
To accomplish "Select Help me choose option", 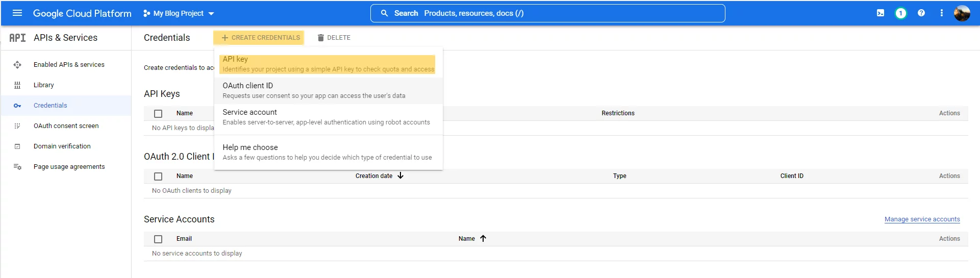I will tap(329, 152).
